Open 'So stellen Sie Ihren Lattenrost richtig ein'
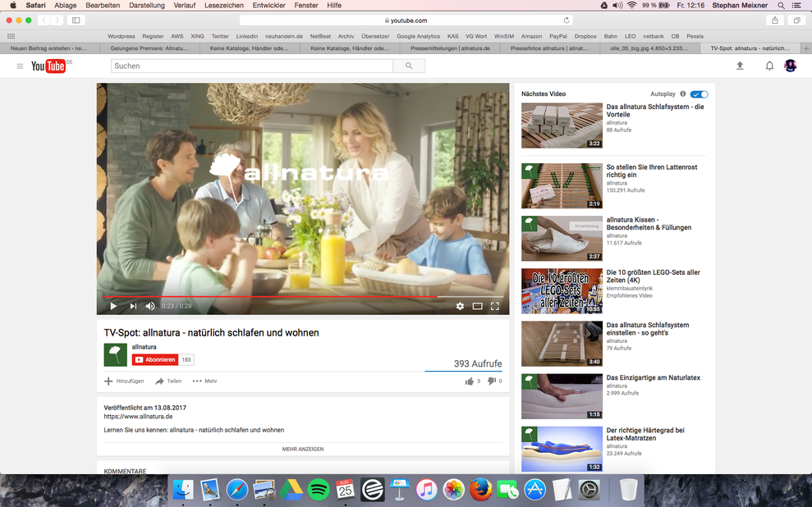 tap(651, 171)
